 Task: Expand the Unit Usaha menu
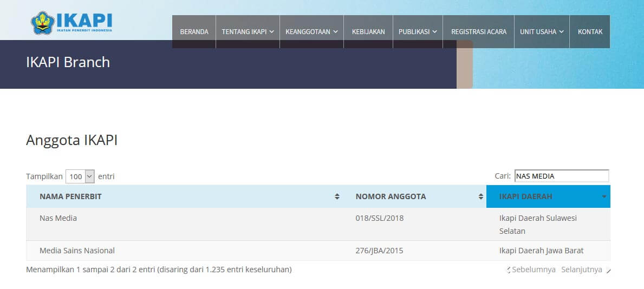pyautogui.click(x=542, y=32)
